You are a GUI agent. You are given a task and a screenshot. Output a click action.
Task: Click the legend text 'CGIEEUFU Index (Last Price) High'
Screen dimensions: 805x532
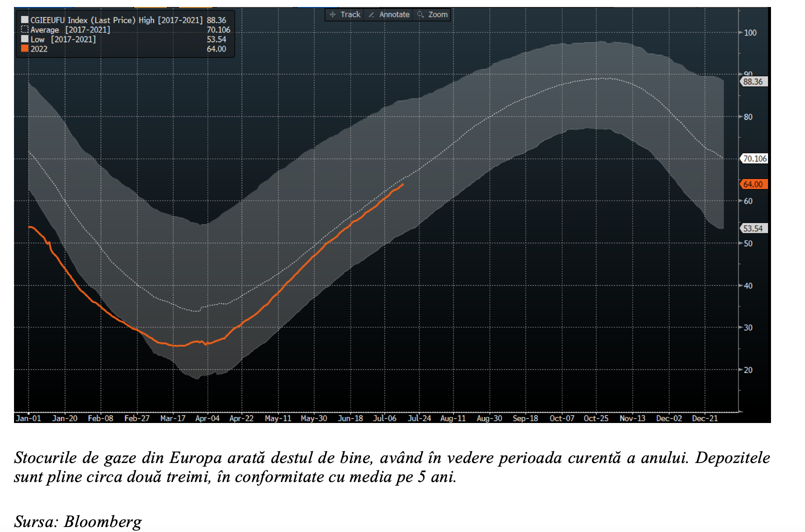[92, 20]
